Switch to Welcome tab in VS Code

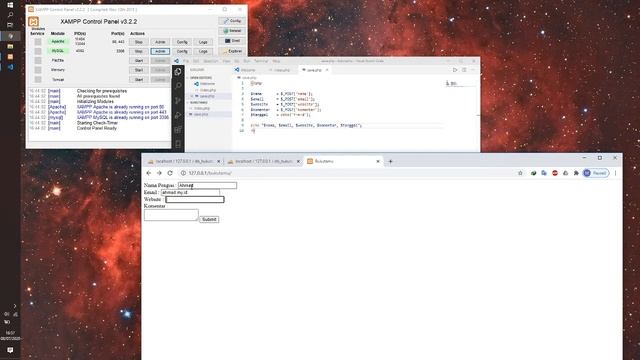click(248, 70)
